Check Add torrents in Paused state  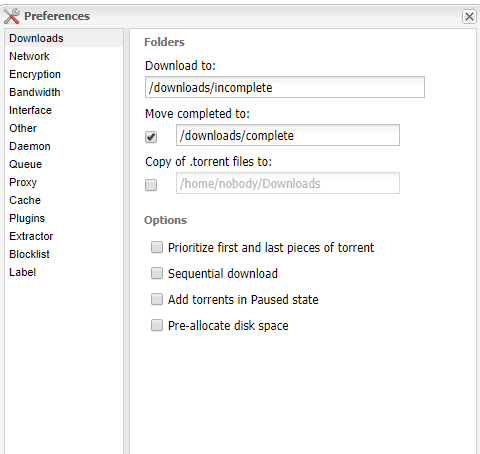(x=157, y=299)
